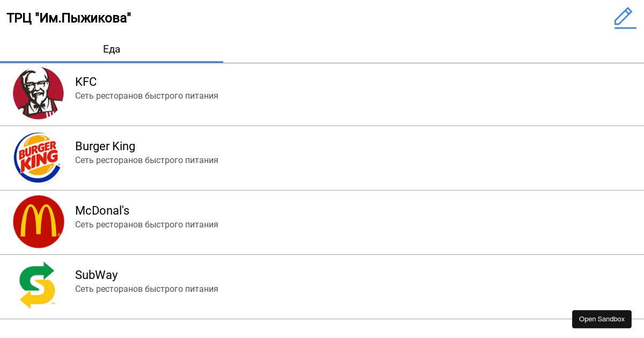The image size is (644, 338).
Task: Click the McDonald's golden arches logo
Action: pyautogui.click(x=39, y=222)
